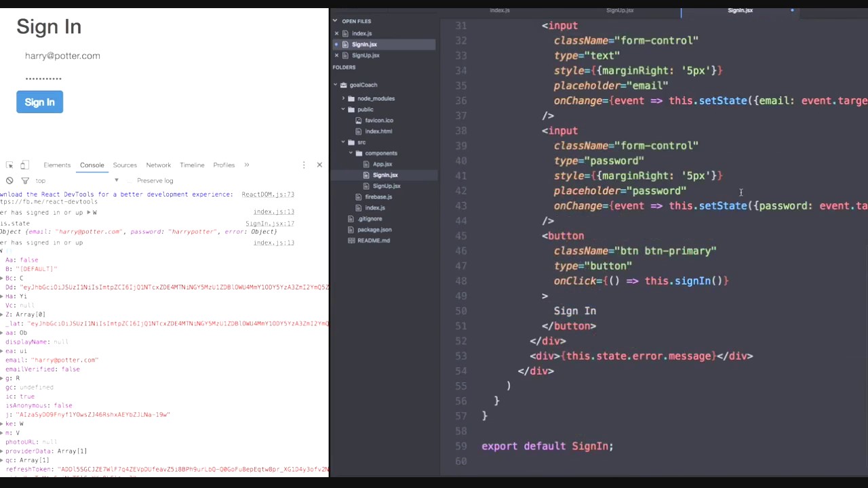Click the file icon beside firebase.js
868x488 pixels.
359,197
